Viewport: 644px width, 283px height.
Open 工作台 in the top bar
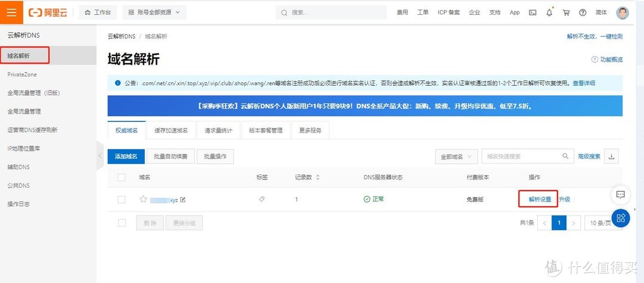click(x=98, y=13)
